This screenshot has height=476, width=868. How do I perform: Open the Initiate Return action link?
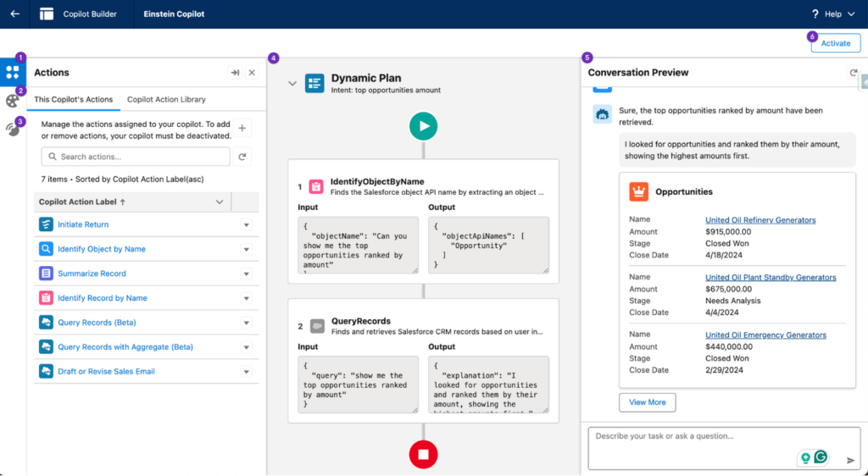83,224
